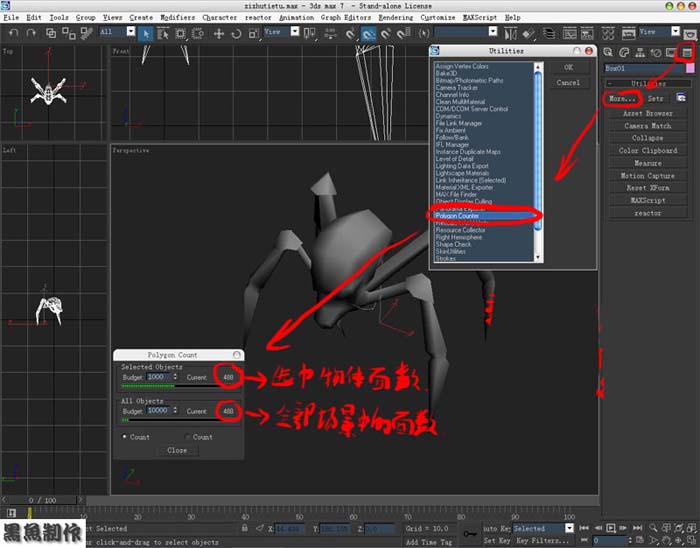The image size is (700, 548).
Task: Open the Create command panel tab
Action: [608, 53]
